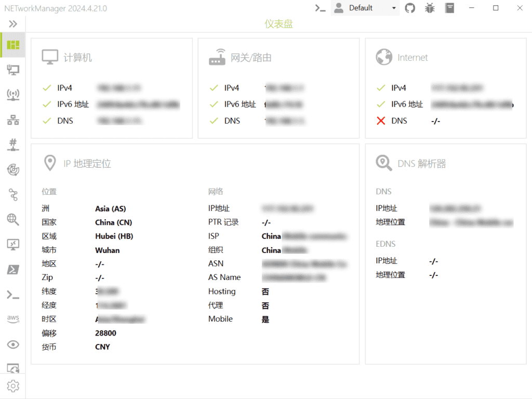
Task: Open the documentation book icon
Action: point(449,8)
